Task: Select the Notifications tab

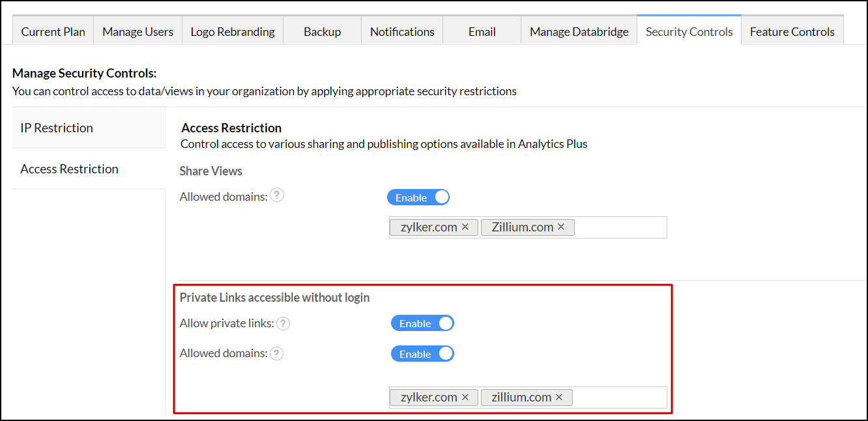Action: pos(402,31)
